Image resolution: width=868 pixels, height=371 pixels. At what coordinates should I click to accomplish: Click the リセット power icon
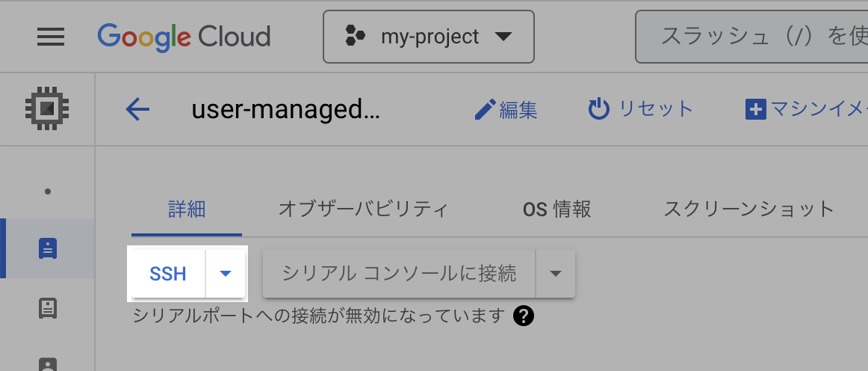(599, 110)
